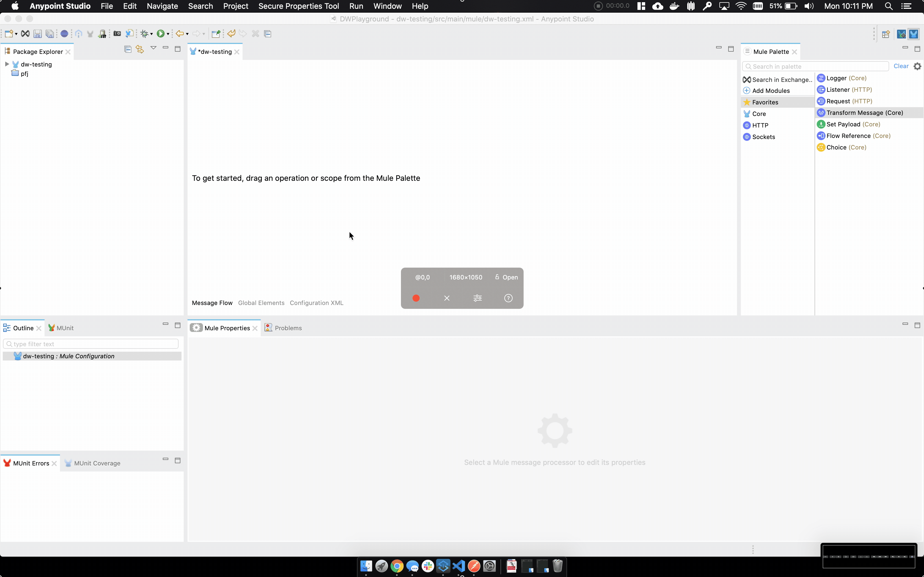Toggle the Outline panel visibility

(x=164, y=325)
